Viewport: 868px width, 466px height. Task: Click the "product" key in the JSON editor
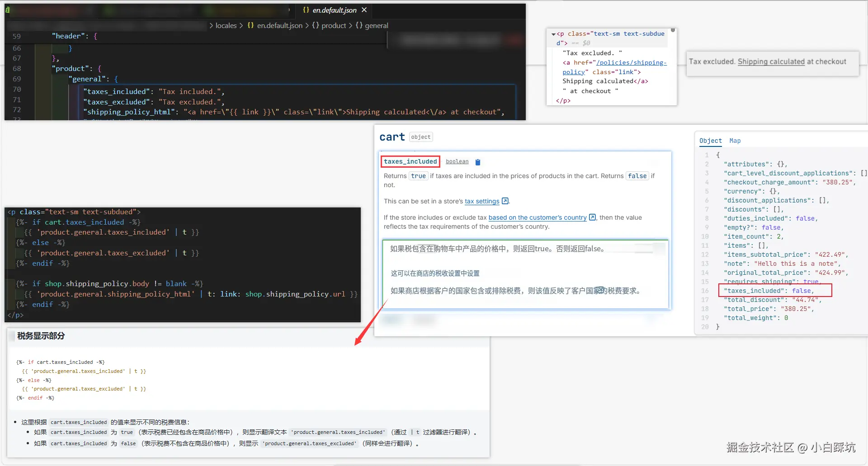coord(70,69)
